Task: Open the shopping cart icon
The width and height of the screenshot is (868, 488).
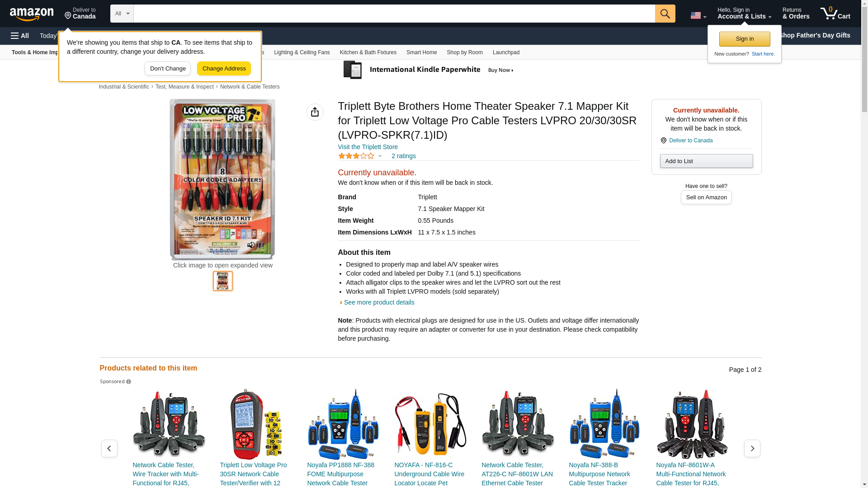Action: [x=835, y=14]
